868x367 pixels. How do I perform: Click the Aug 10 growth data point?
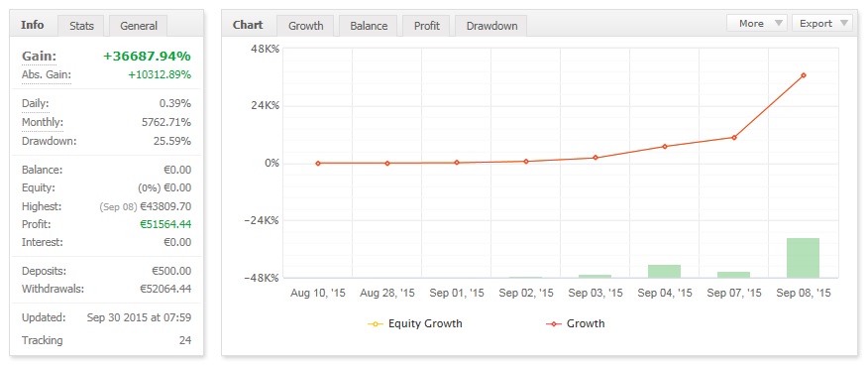318,163
